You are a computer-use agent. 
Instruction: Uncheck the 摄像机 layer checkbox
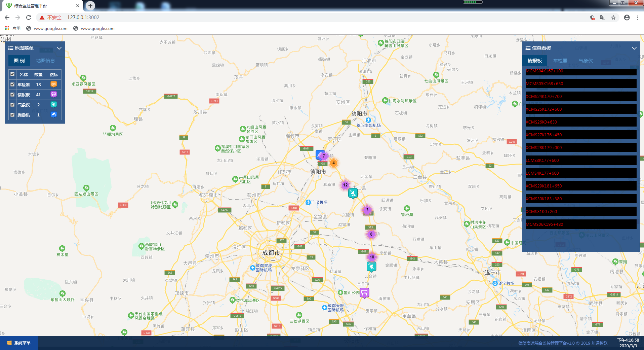[12, 115]
